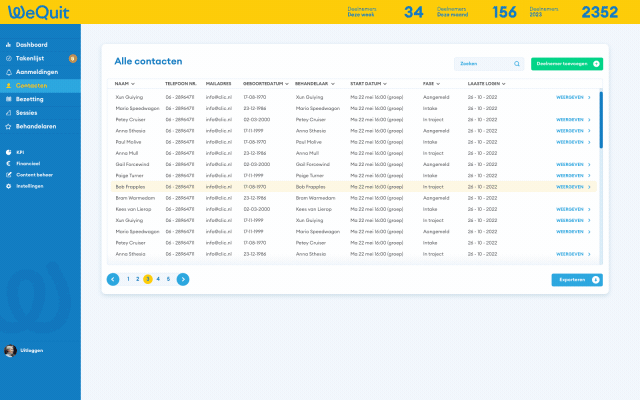Click Deelnemers Deze maand count 156
The width and height of the screenshot is (640, 400).
pyautogui.click(x=504, y=12)
